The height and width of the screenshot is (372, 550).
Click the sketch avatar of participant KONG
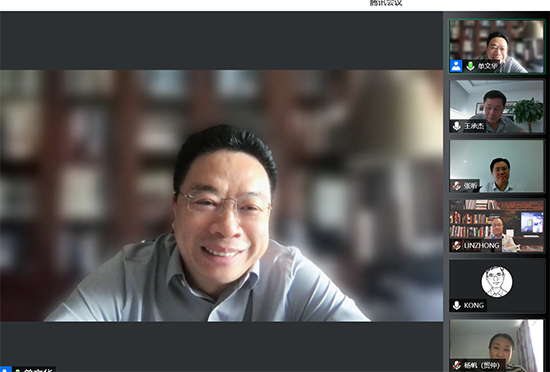[496, 282]
